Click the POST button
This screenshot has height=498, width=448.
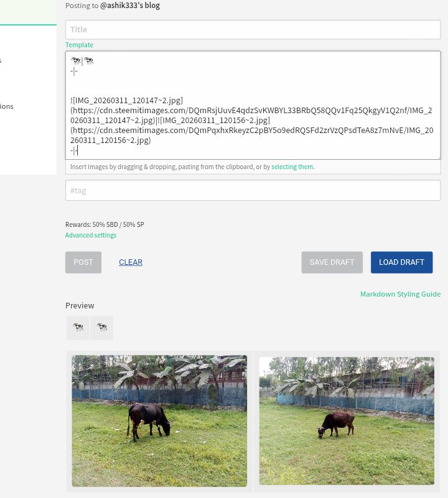(83, 262)
